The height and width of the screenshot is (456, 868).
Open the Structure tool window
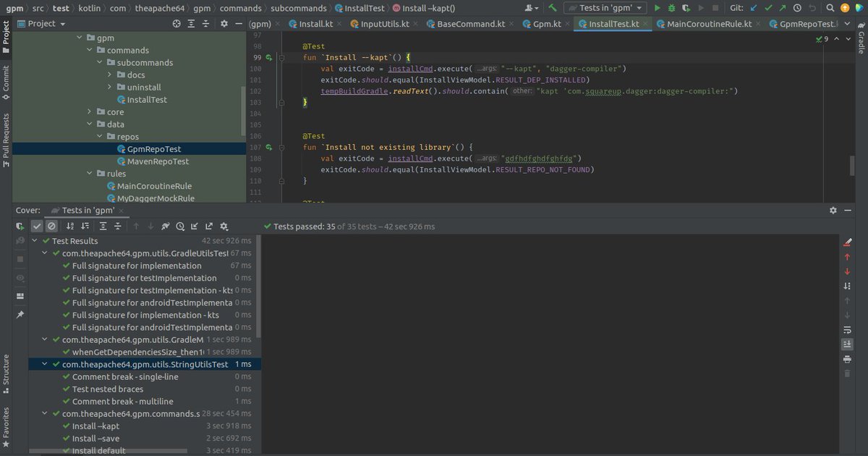click(6, 373)
